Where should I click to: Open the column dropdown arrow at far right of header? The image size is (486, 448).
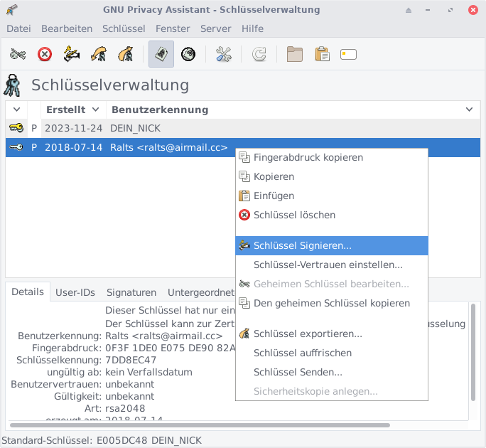[x=469, y=110]
